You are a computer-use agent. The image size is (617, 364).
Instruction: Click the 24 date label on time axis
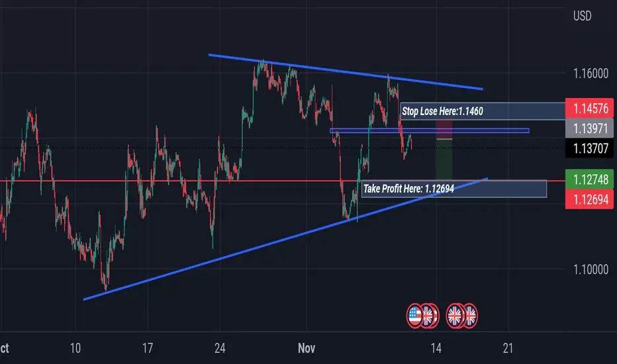(x=220, y=348)
